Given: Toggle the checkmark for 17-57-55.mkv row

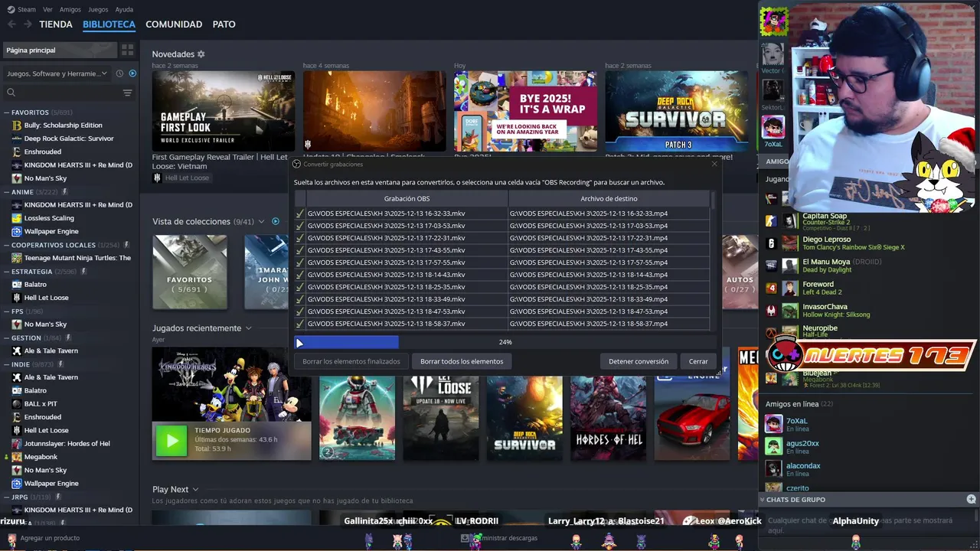Looking at the screenshot, I should click(300, 262).
